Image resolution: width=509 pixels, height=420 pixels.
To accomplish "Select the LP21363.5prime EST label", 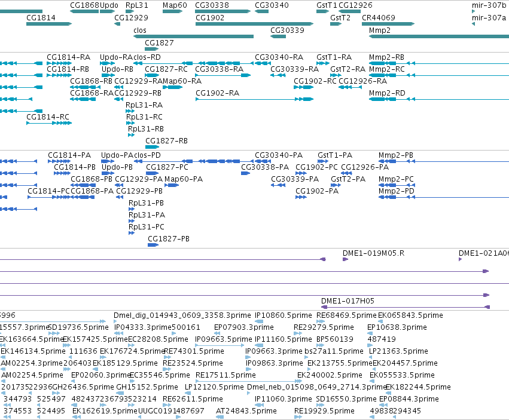I will (x=398, y=351).
